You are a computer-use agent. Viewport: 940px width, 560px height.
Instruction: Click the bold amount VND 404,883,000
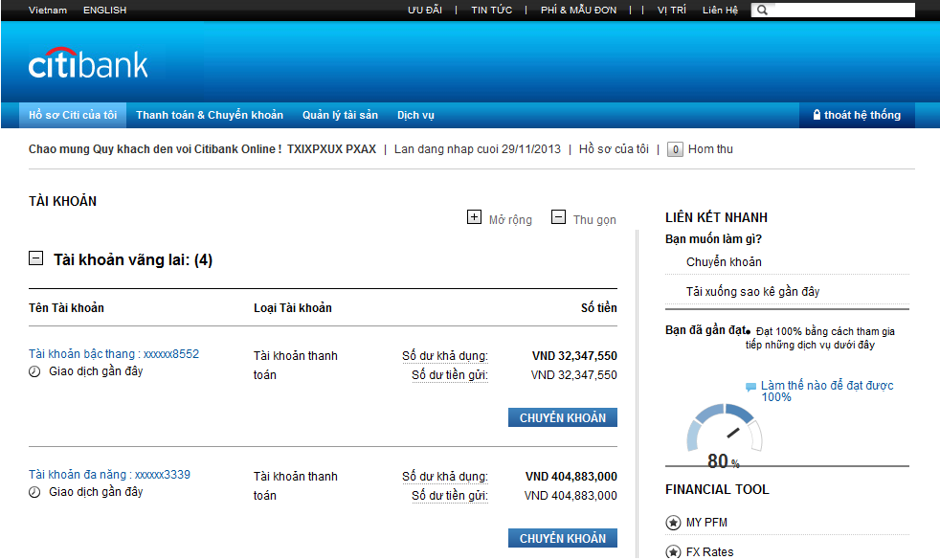click(571, 477)
